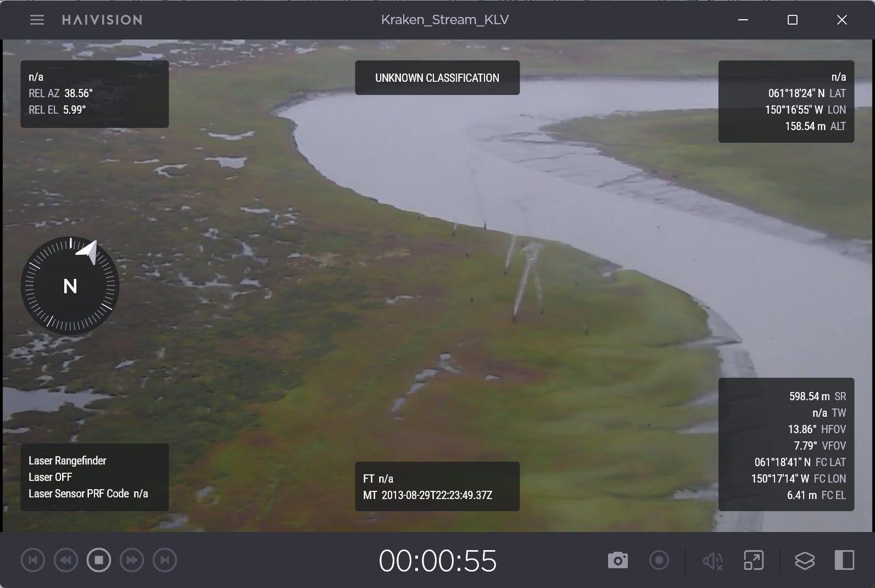Take a snapshot with camera icon

(617, 561)
